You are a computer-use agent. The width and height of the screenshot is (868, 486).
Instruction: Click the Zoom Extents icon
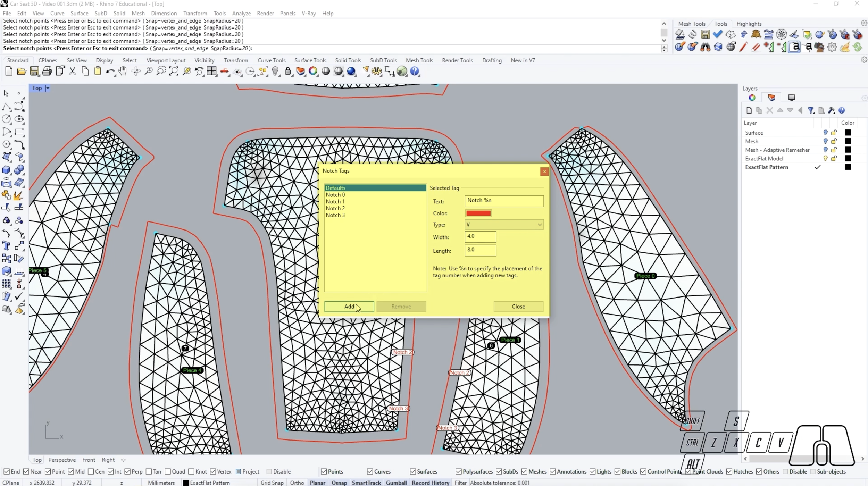pyautogui.click(x=174, y=72)
